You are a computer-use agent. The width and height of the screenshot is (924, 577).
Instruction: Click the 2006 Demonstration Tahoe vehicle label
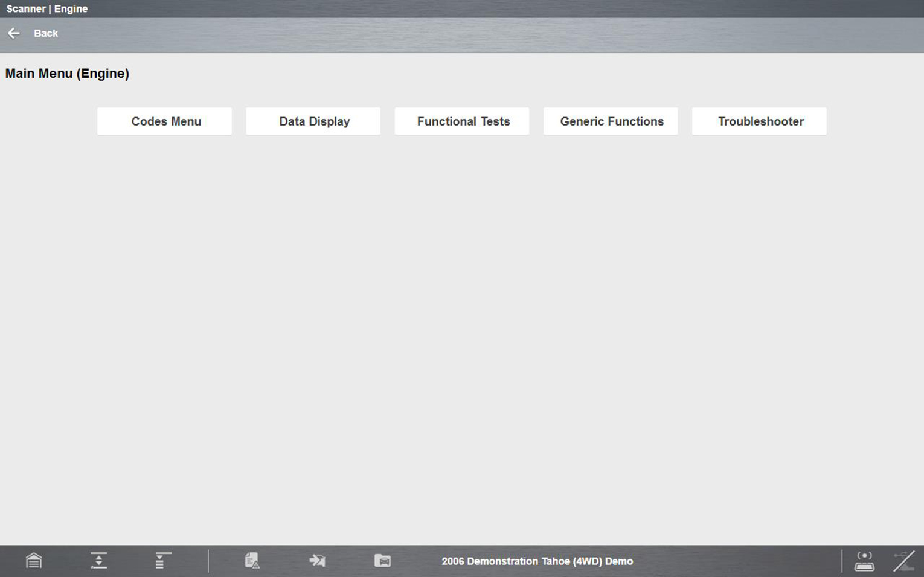[x=537, y=561]
